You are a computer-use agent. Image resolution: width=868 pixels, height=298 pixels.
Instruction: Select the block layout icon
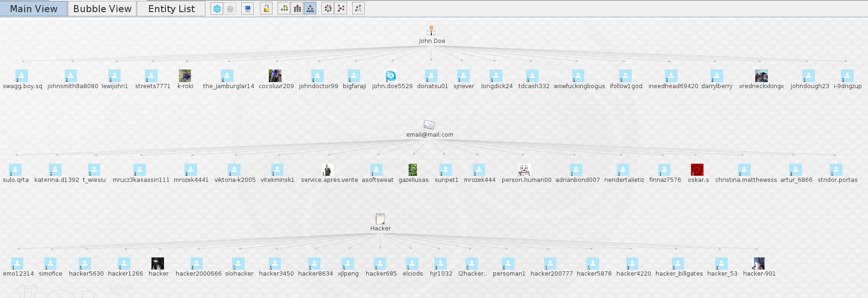(x=297, y=8)
